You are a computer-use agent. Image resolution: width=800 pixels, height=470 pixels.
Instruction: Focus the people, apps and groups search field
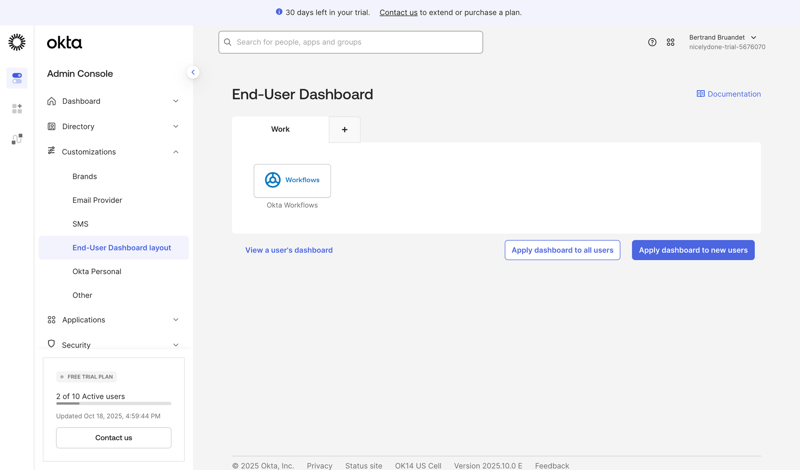(351, 42)
